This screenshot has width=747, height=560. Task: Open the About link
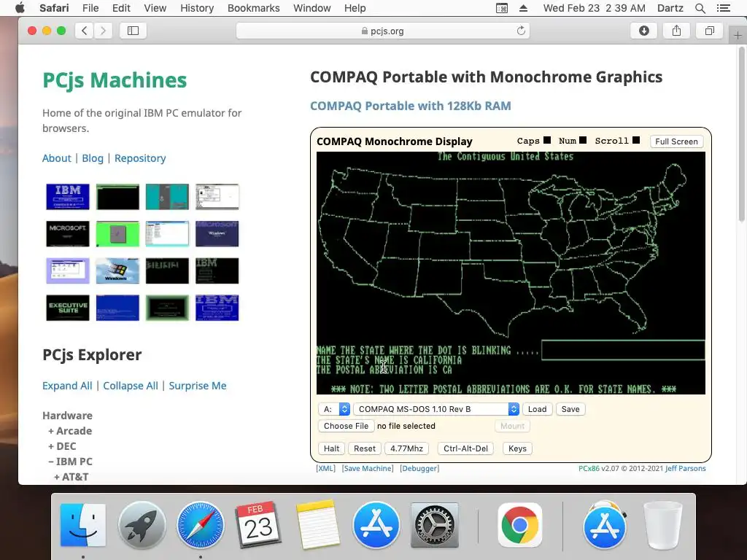(x=57, y=158)
